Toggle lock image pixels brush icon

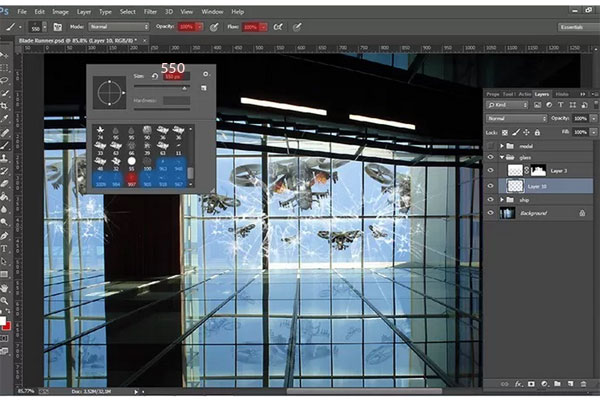[516, 132]
